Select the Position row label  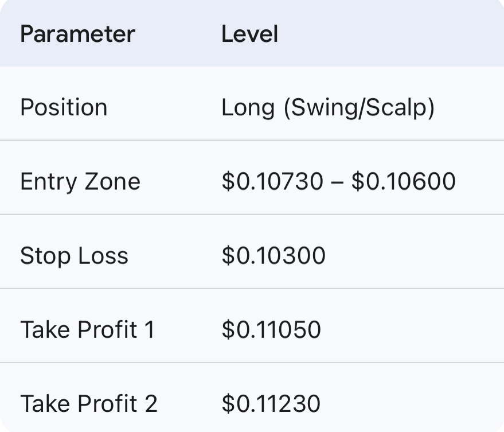pyautogui.click(x=64, y=108)
